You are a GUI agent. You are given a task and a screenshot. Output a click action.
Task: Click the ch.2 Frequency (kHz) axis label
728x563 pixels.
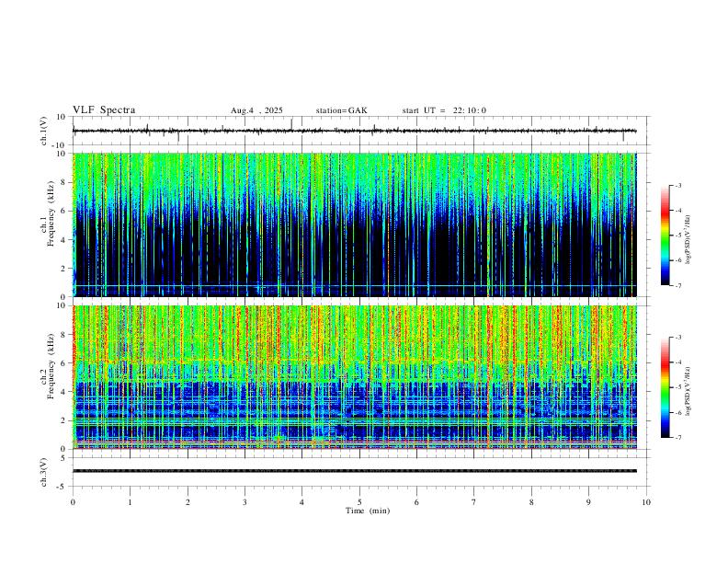pyautogui.click(x=48, y=366)
